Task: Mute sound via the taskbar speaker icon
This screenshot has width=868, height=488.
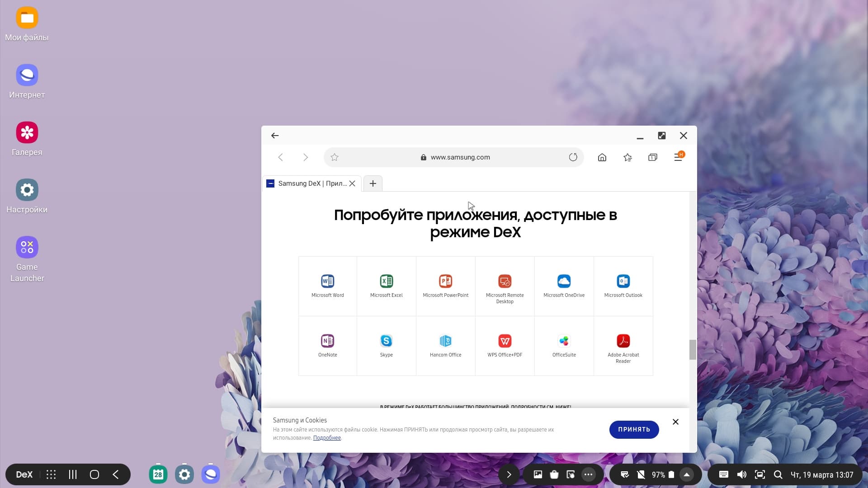Action: (741, 474)
